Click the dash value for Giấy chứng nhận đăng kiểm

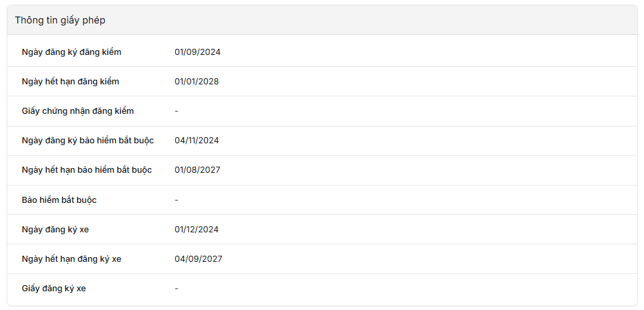(x=177, y=111)
